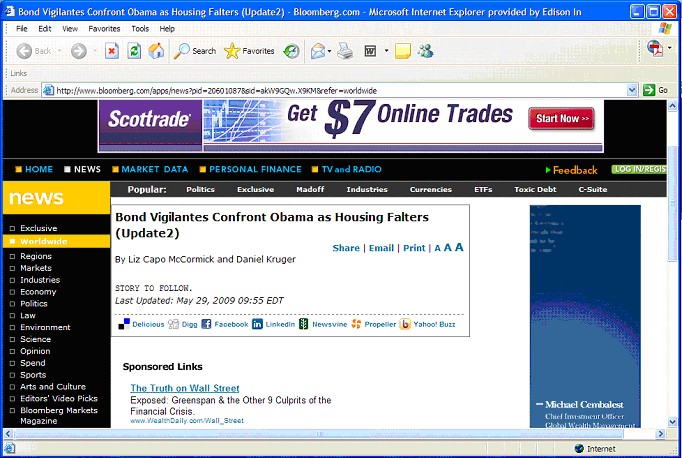Share the story via Digg icon
682x458 pixels.
(174, 324)
